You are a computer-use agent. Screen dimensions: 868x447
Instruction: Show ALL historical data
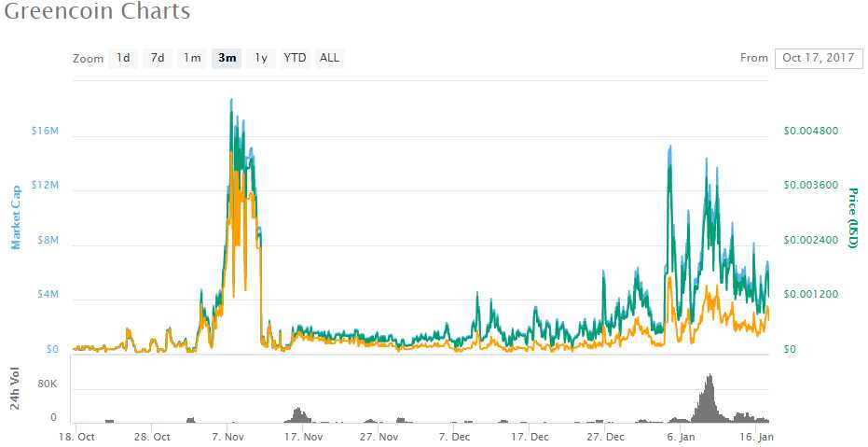(330, 58)
